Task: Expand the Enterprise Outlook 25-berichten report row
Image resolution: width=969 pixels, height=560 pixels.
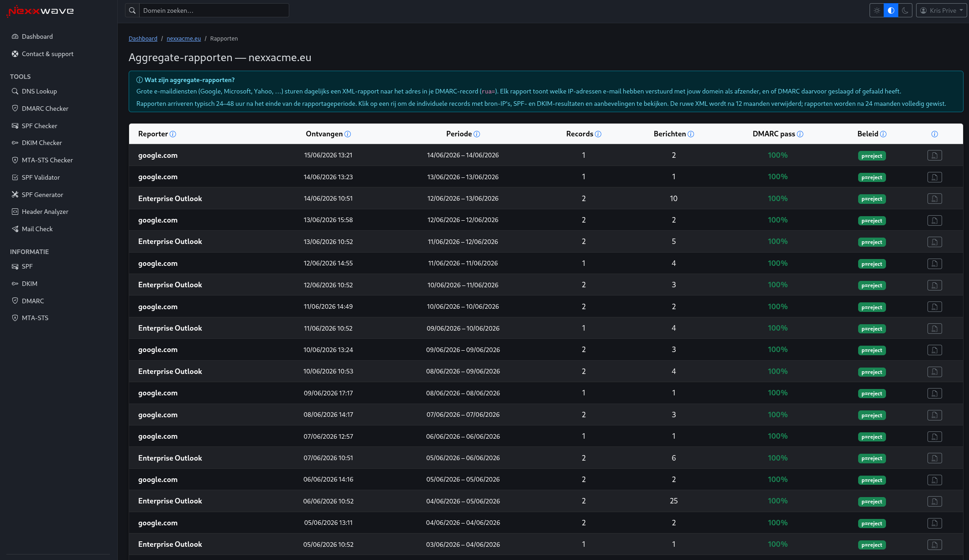Action: [x=546, y=501]
